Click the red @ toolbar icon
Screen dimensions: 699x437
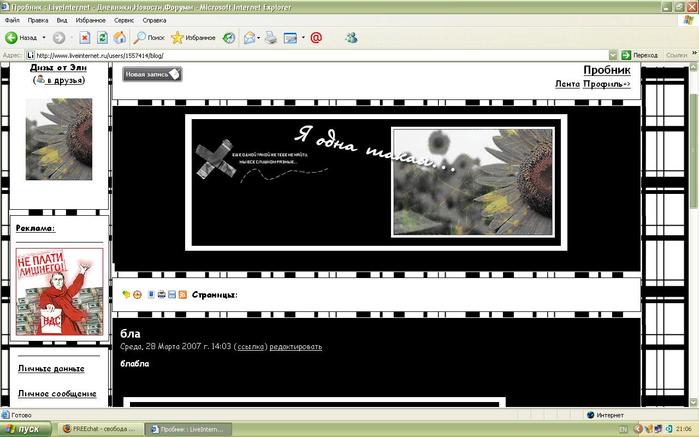[316, 38]
